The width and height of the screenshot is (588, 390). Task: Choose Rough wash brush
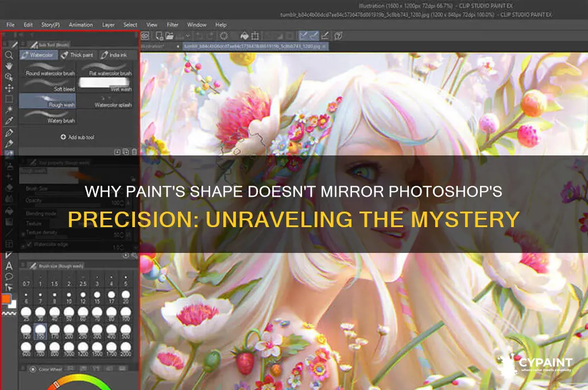coord(48,101)
